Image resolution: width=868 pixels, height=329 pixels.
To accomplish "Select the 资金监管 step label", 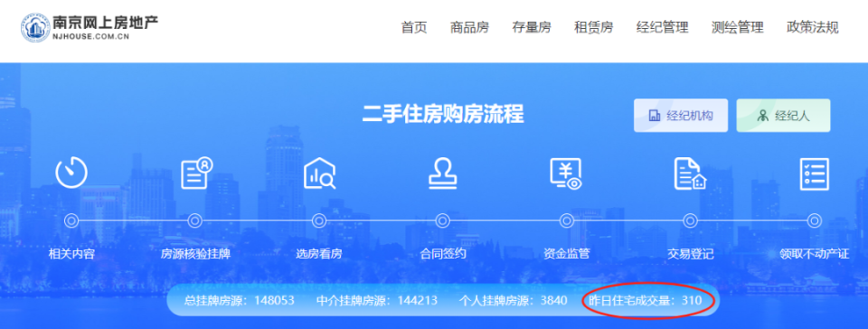I will (566, 254).
